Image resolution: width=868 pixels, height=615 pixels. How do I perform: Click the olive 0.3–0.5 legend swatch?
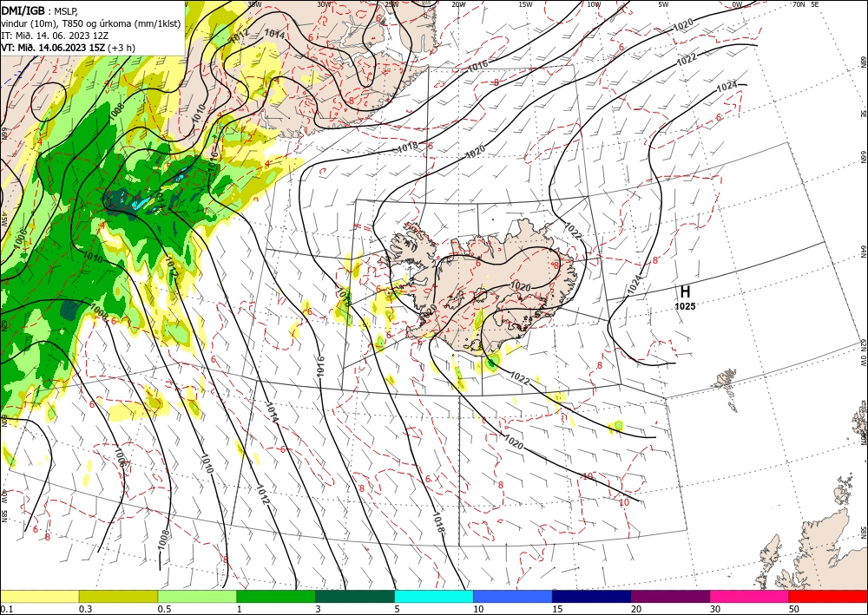click(118, 596)
